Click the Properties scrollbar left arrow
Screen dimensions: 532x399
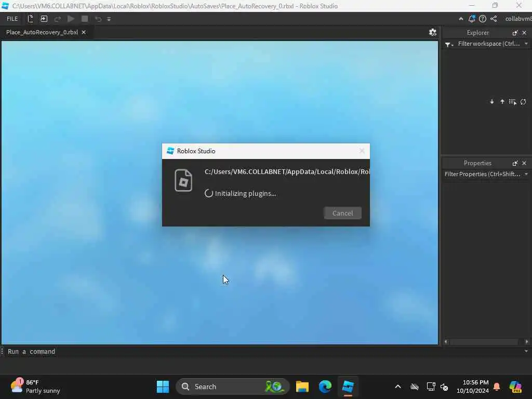pyautogui.click(x=446, y=342)
